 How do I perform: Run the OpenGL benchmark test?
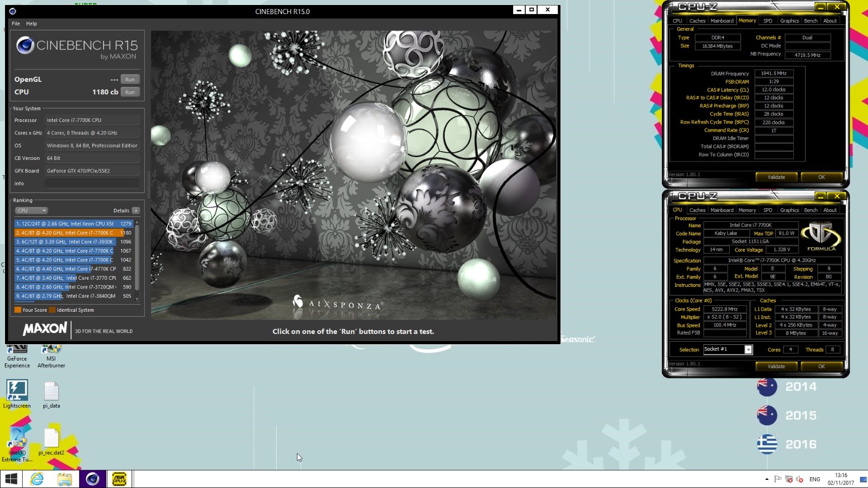130,79
